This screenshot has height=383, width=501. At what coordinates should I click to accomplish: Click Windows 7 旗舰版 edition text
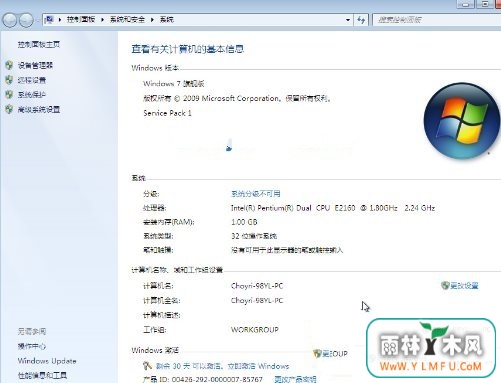pyautogui.click(x=174, y=83)
